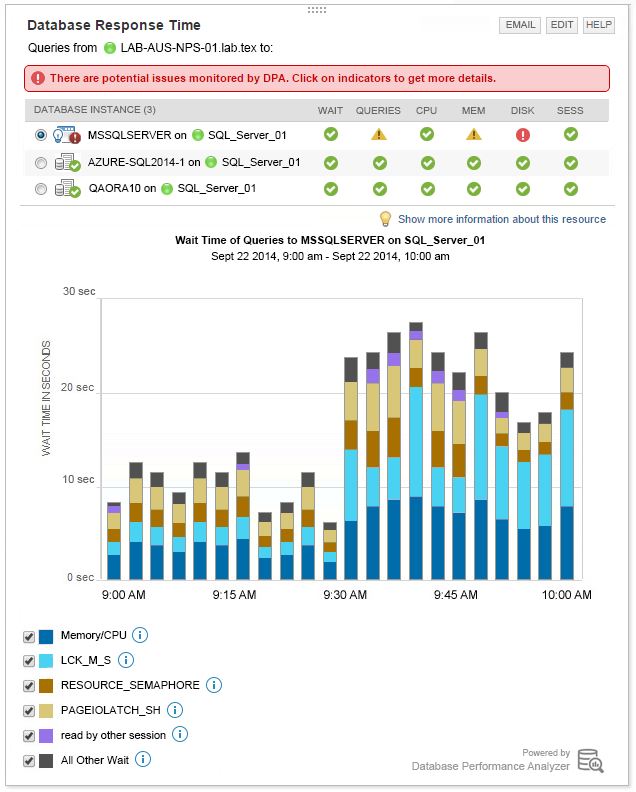The height and width of the screenshot is (792, 636).
Task: Select the AZURE-SQL2014-1 radio button
Action: point(41,163)
